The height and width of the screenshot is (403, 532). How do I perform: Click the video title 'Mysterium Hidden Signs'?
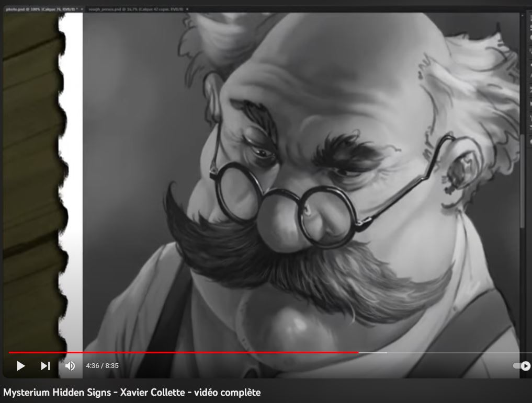click(132, 393)
